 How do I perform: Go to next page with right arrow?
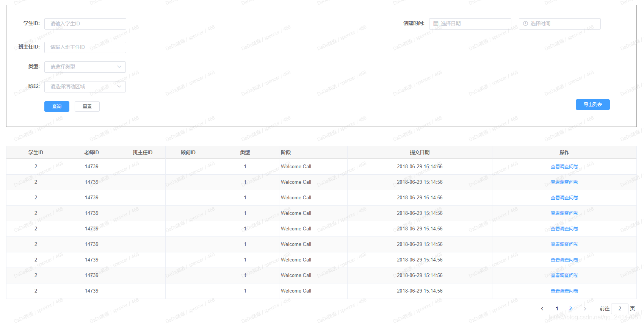585,308
